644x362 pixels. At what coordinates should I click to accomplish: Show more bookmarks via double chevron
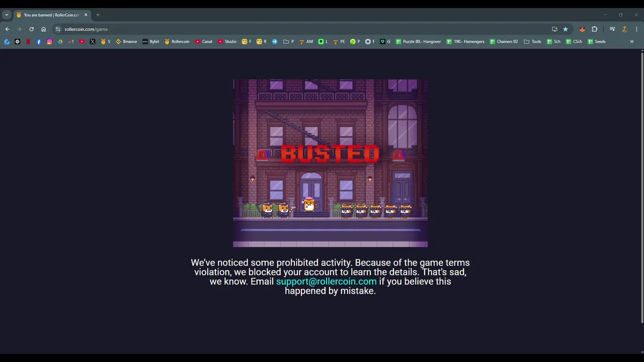coord(632,42)
